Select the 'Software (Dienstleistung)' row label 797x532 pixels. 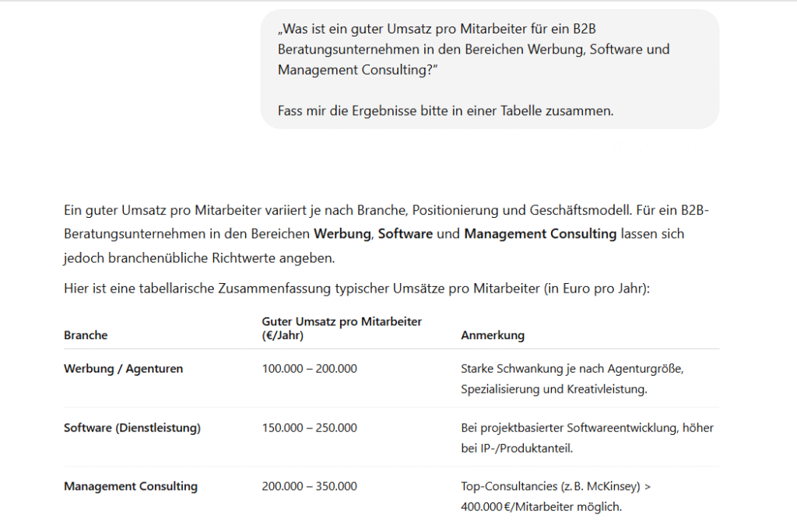pos(132,428)
